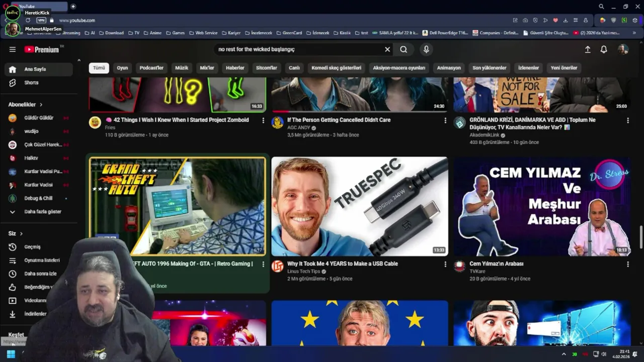Clear the search box with the X
This screenshot has width=644, height=362.
[x=387, y=49]
